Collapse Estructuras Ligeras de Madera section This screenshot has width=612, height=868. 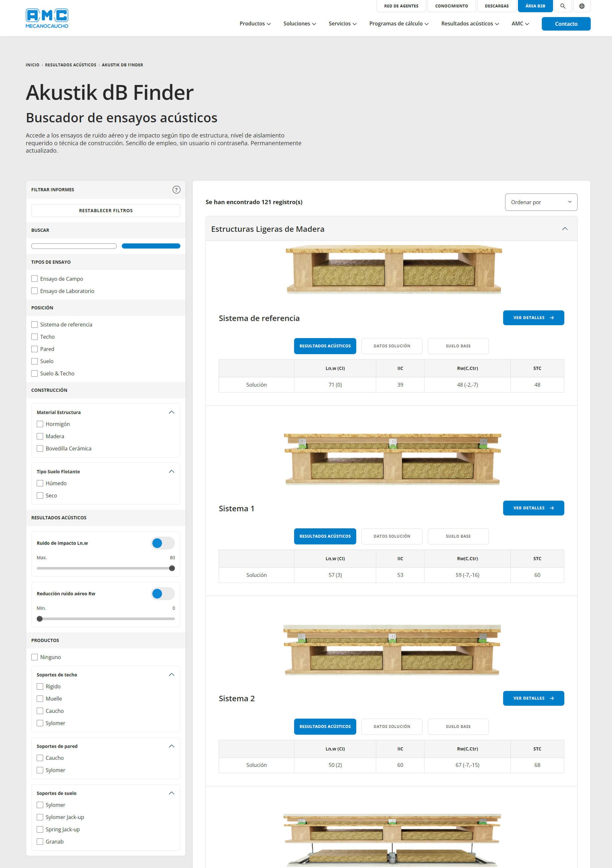click(x=565, y=229)
